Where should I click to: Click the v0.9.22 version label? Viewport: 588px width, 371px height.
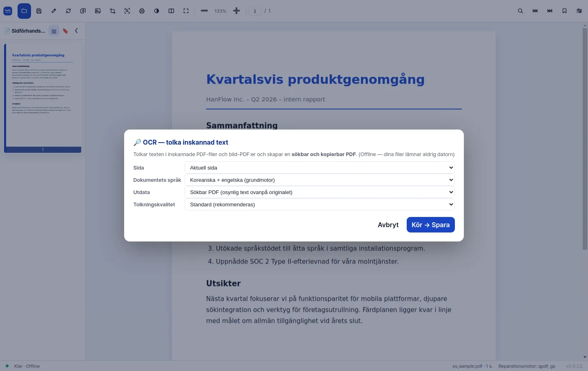(574, 366)
